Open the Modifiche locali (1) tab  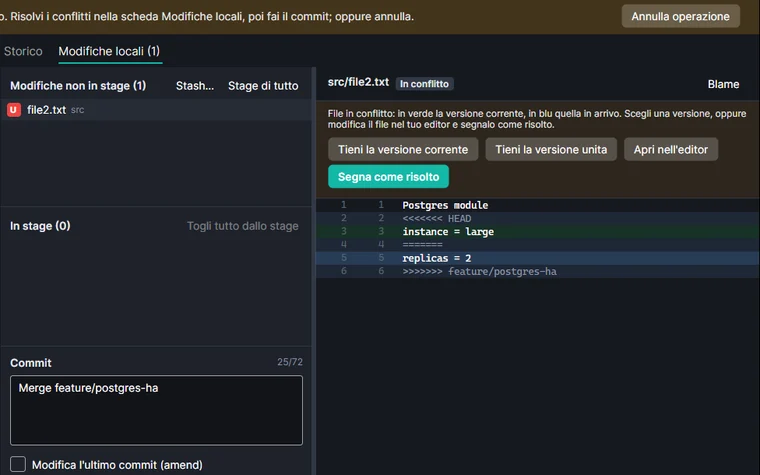coord(110,51)
